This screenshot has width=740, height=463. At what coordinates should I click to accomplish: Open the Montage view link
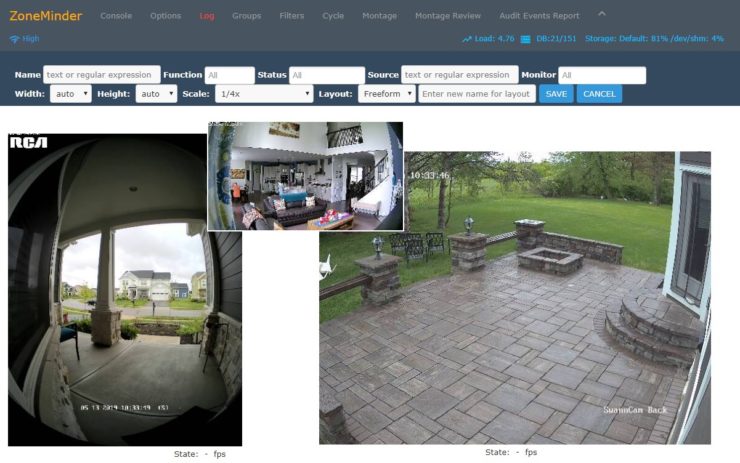379,16
